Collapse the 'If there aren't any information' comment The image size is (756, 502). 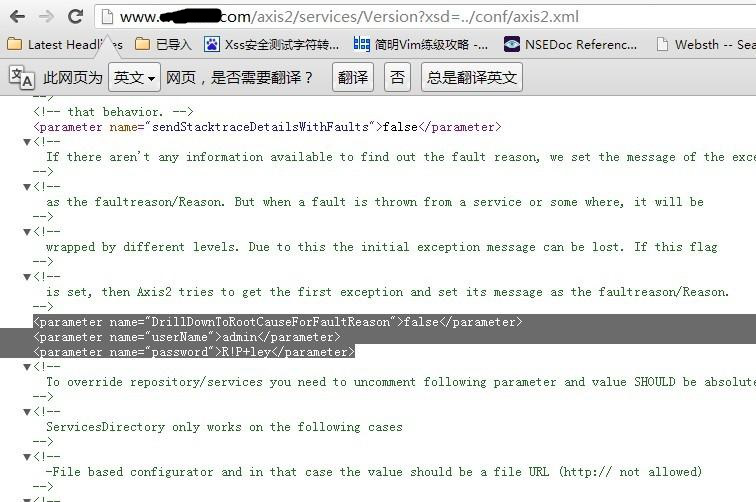coord(27,142)
